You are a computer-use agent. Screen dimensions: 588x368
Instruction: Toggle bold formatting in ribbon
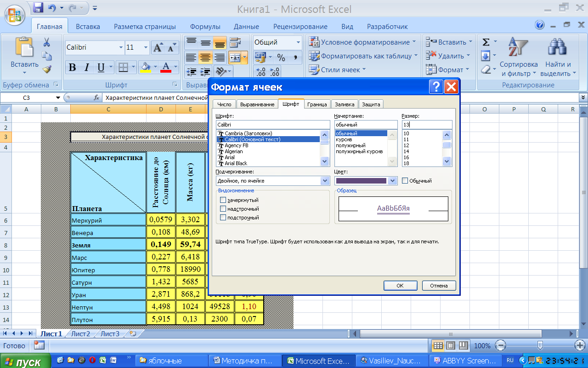(x=72, y=68)
